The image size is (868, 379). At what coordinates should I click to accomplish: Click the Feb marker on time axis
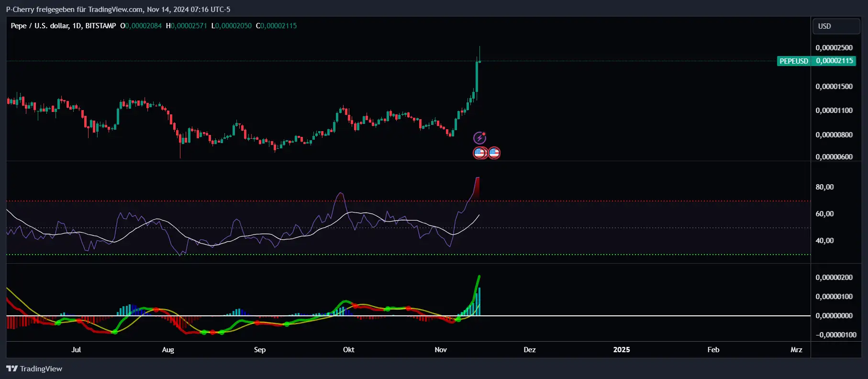pyautogui.click(x=713, y=350)
